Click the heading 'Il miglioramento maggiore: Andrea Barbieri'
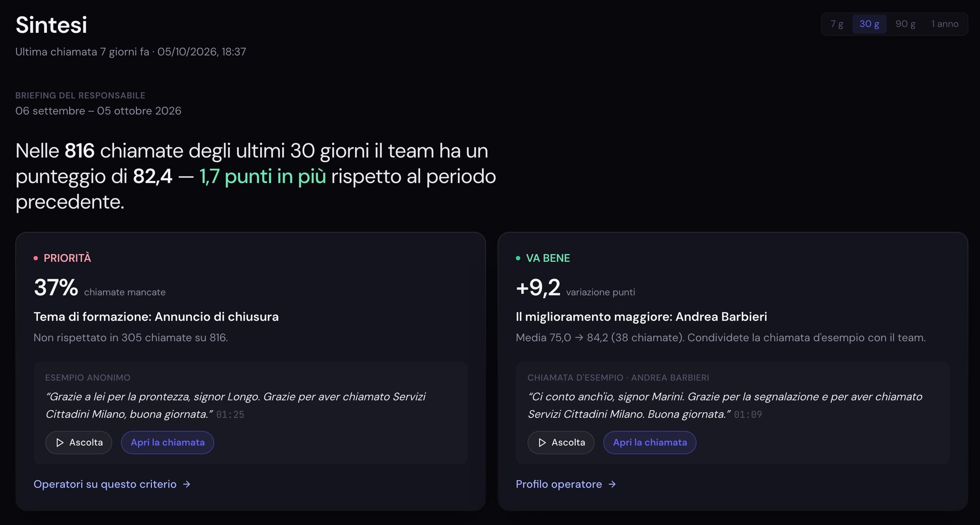 coord(641,317)
